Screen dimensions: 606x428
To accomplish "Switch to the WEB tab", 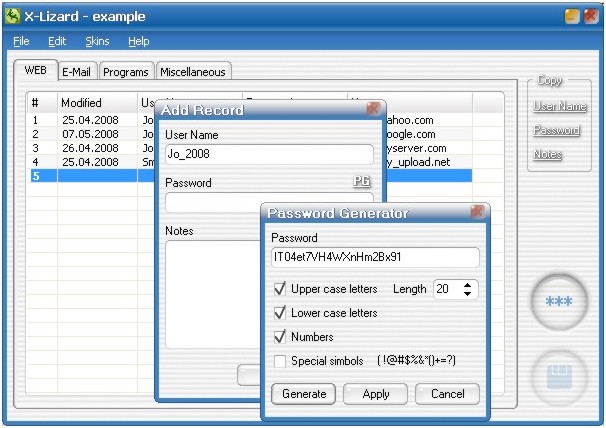I will [36, 70].
